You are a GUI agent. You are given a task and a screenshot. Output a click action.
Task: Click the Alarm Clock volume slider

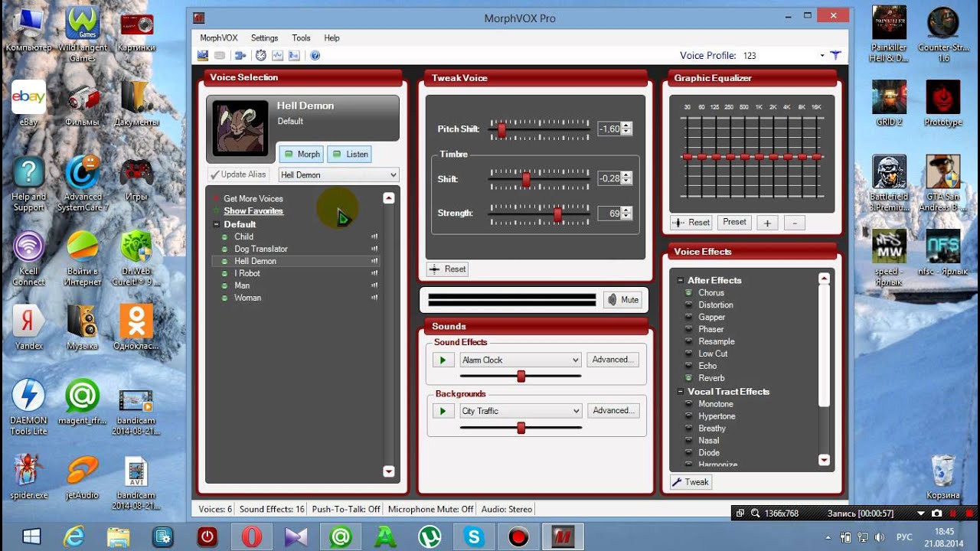pyautogui.click(x=521, y=377)
